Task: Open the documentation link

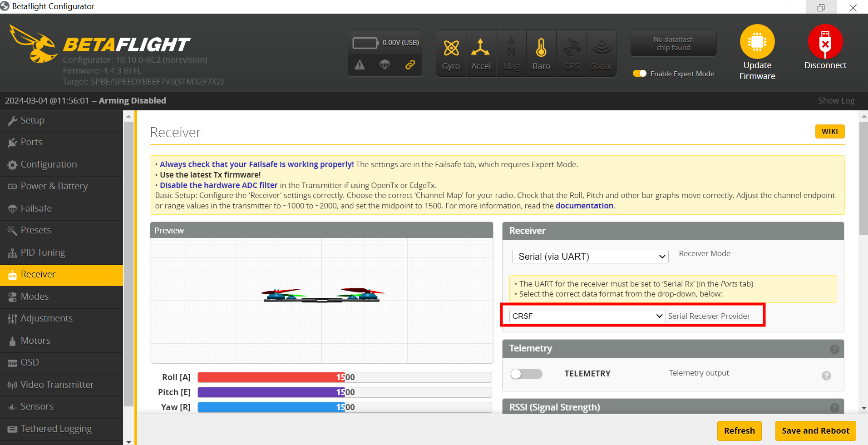Action: (x=584, y=206)
